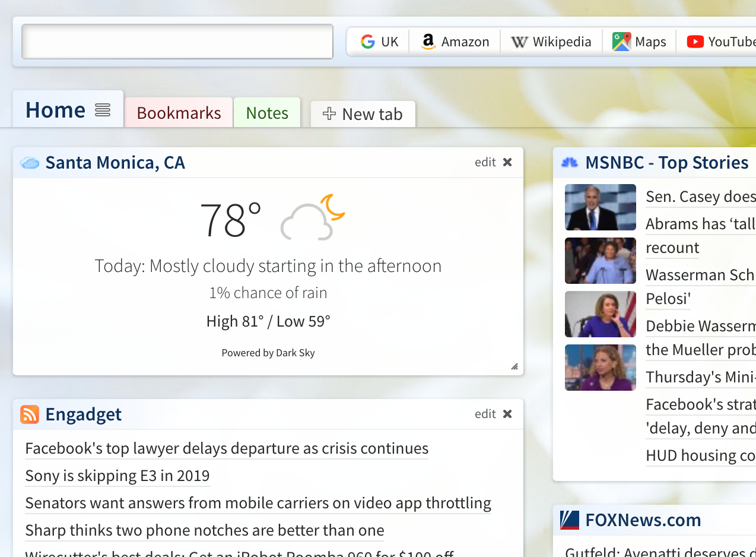The width and height of the screenshot is (756, 557).
Task: Edit the Santa Monica weather widget
Action: [485, 162]
